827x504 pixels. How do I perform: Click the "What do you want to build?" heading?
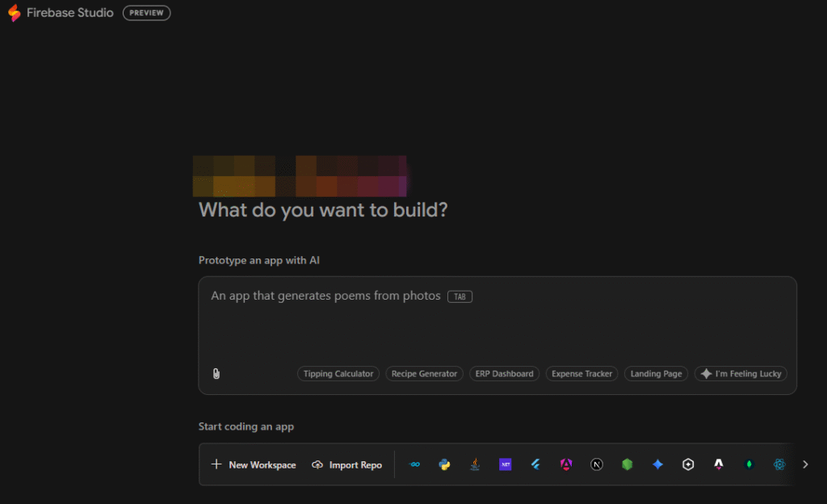(x=323, y=210)
